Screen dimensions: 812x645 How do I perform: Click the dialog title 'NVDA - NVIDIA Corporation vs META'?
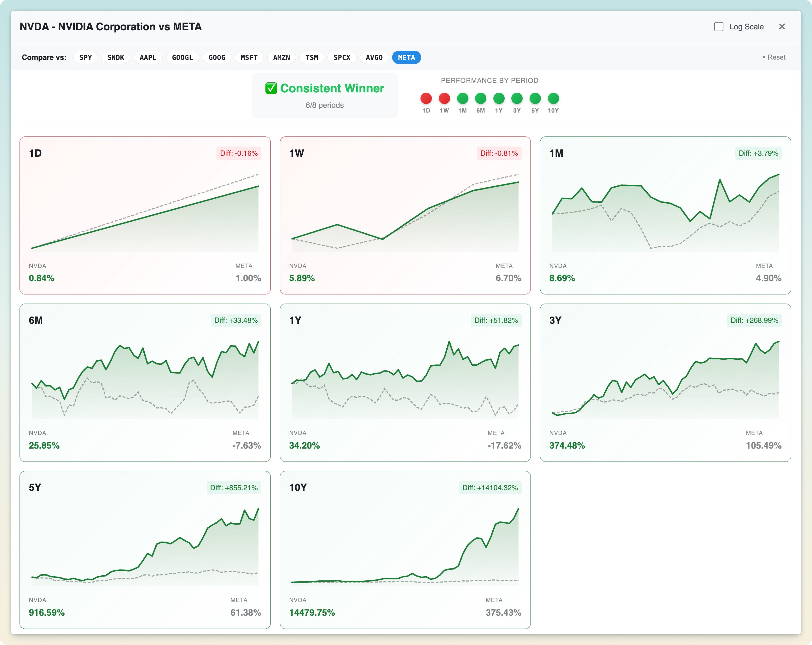coord(111,27)
